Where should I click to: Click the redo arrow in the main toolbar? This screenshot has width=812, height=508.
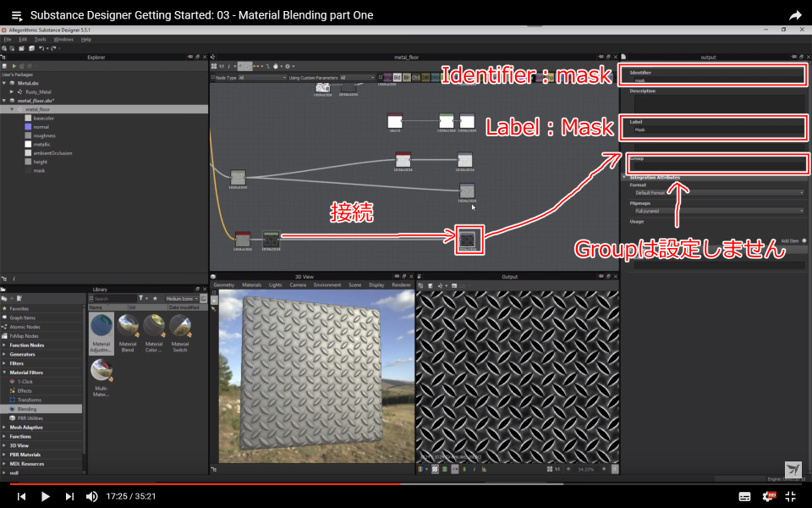pos(52,48)
